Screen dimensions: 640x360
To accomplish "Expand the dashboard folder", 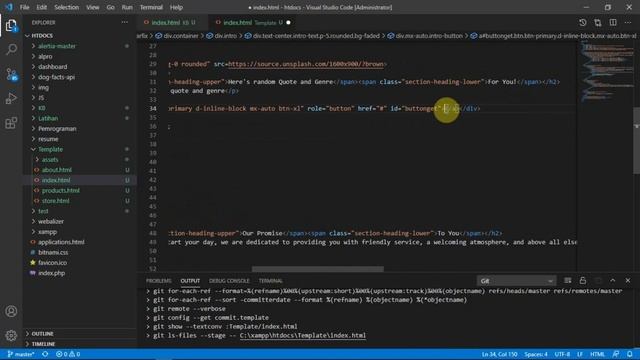I will pos(80,67).
